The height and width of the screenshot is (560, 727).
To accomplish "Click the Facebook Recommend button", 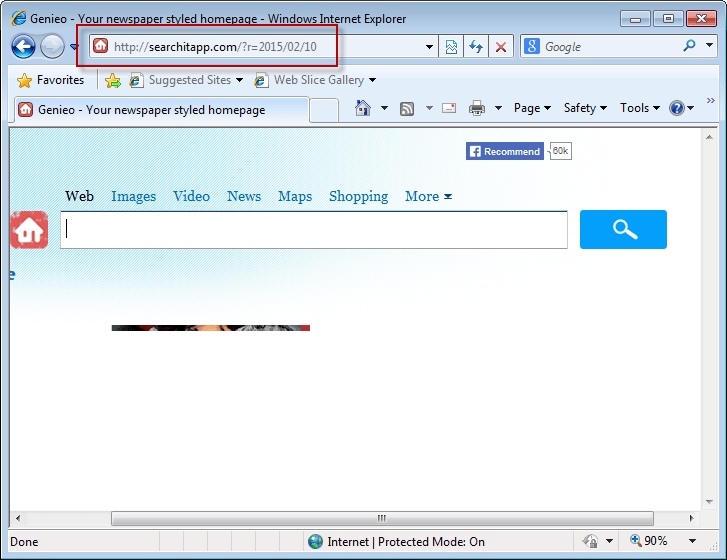I will point(504,151).
